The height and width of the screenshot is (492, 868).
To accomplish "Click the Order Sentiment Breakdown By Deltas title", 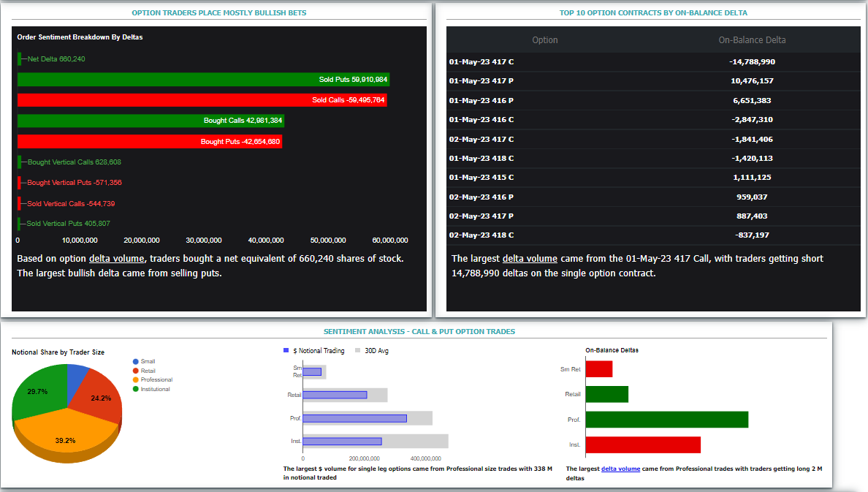I will (80, 37).
